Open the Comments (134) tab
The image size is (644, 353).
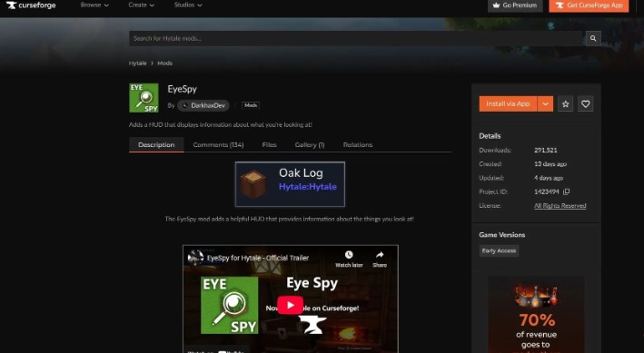218,145
